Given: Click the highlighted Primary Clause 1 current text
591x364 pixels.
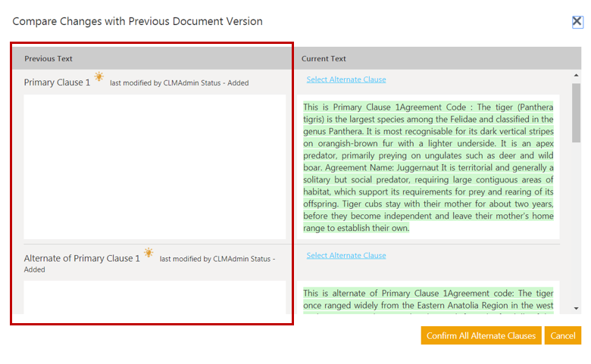Looking at the screenshot, I should pyautogui.click(x=428, y=166).
